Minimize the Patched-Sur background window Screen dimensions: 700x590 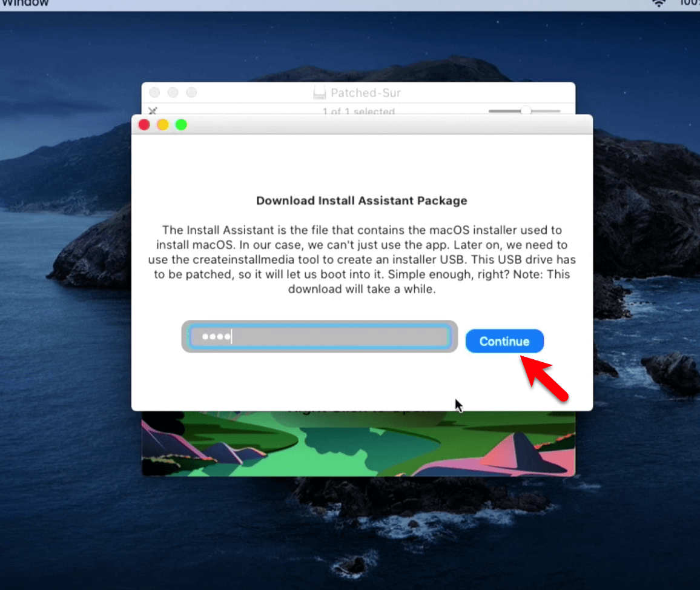click(173, 93)
